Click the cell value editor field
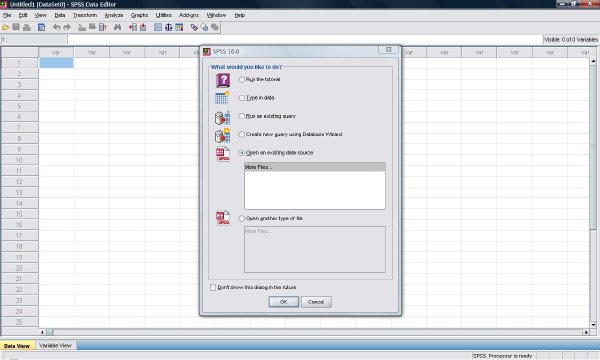 pos(304,39)
